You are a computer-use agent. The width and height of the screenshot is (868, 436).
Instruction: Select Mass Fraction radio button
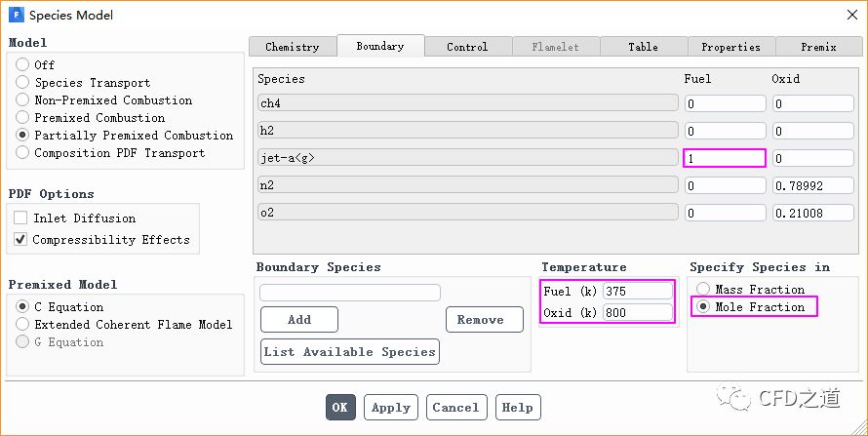(x=704, y=290)
